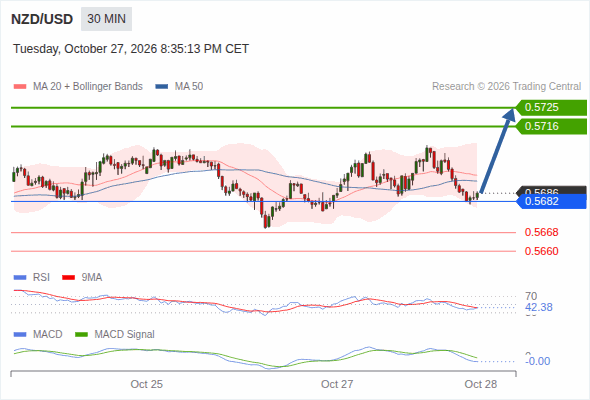
Task: Click the 0.5668 support level label
Action: (541, 232)
